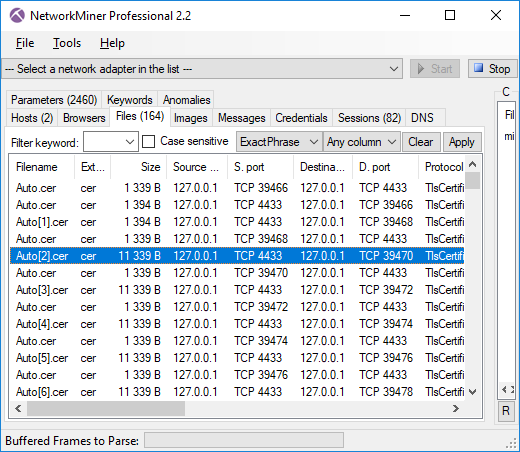This screenshot has height=452, width=520.
Task: Close the NetworkMiner window
Action: [496, 15]
